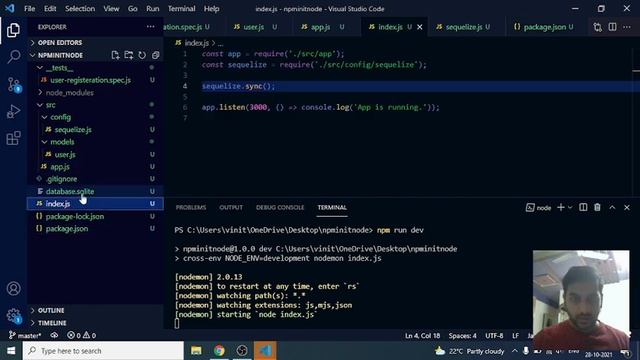
Task: Show the DEBUG CONSOLE panel tab
Action: tap(280, 207)
